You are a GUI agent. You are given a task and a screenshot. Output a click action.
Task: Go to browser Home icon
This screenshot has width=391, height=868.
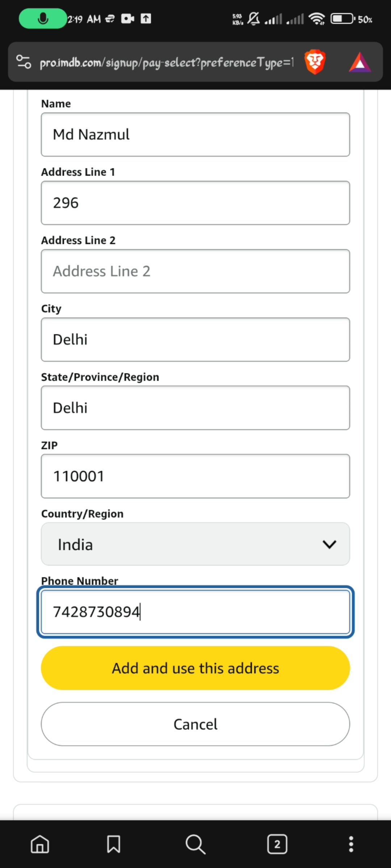[40, 844]
